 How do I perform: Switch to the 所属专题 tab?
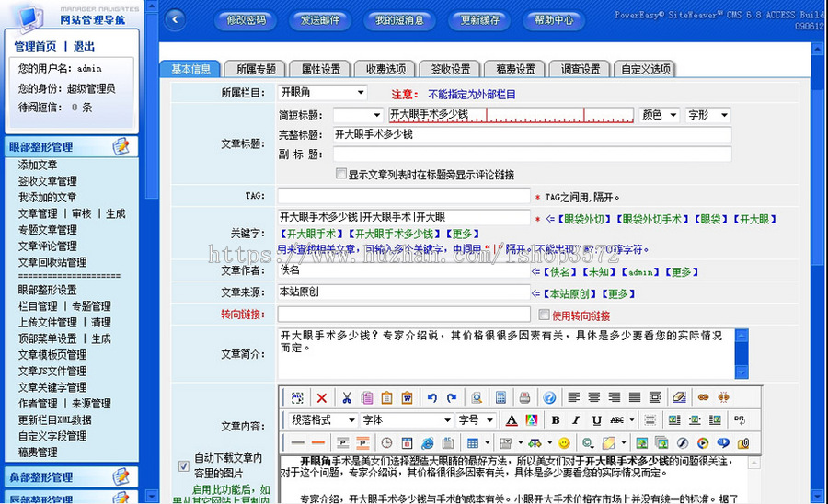256,69
